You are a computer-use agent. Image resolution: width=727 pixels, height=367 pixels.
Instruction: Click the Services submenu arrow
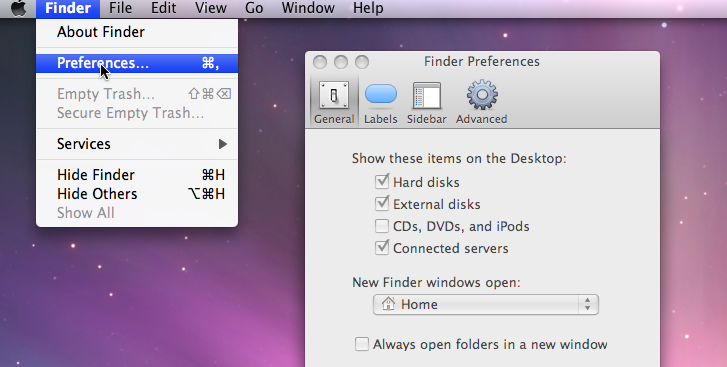point(223,144)
